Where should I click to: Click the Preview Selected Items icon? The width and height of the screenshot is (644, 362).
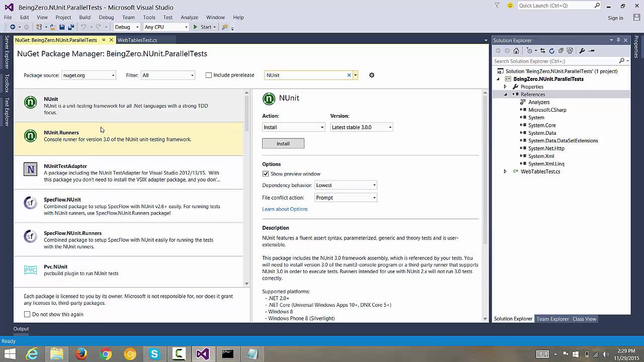(x=592, y=51)
